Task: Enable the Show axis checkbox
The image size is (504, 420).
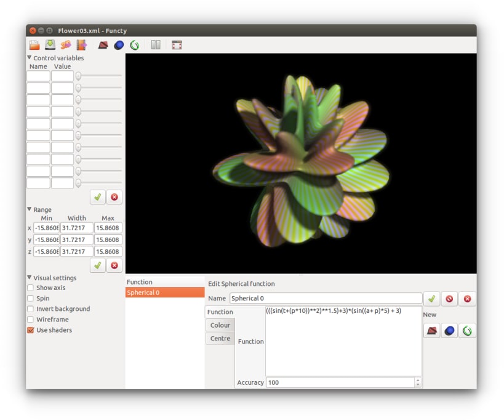Action: [x=31, y=288]
